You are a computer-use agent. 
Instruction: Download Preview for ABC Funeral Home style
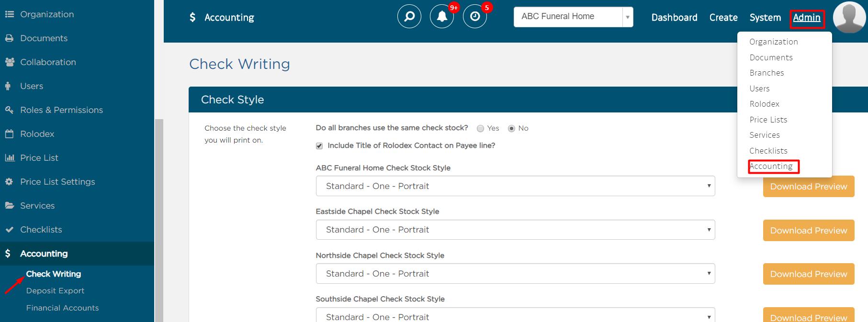tap(809, 187)
